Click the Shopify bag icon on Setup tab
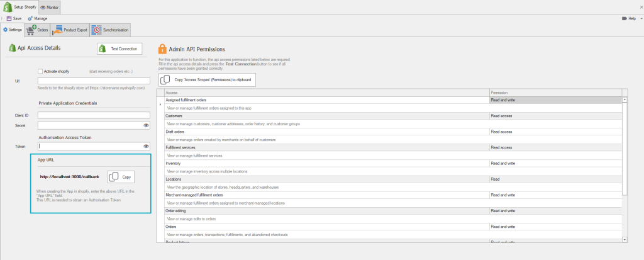 pos(8,7)
